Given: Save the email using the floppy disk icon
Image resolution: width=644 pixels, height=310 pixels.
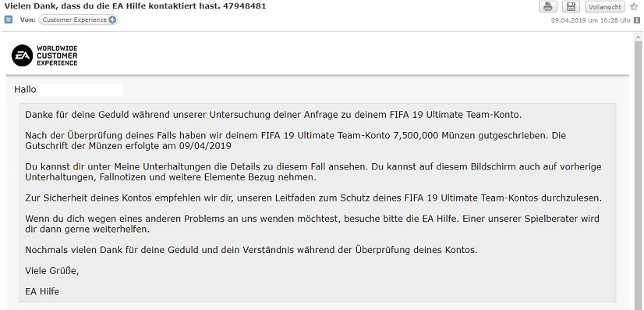Looking at the screenshot, I should pyautogui.click(x=571, y=6).
